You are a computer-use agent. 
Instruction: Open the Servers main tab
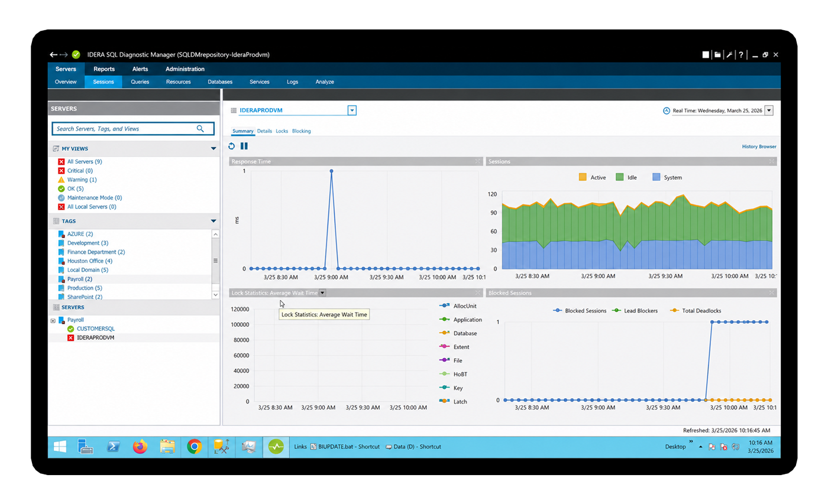click(66, 69)
